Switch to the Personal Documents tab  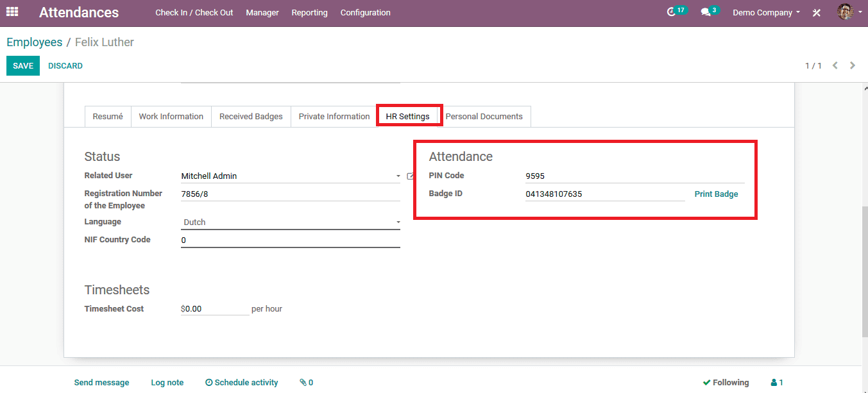click(x=484, y=117)
